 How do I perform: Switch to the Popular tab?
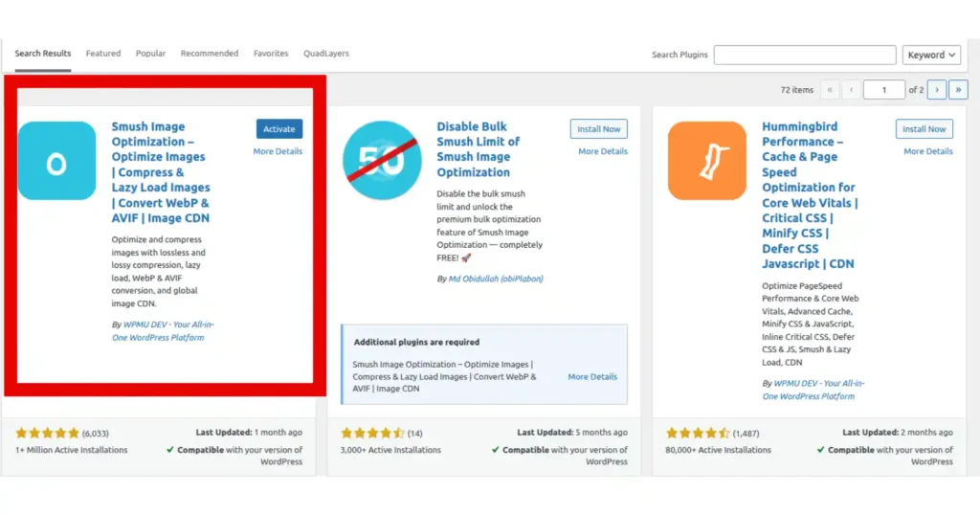pos(150,54)
